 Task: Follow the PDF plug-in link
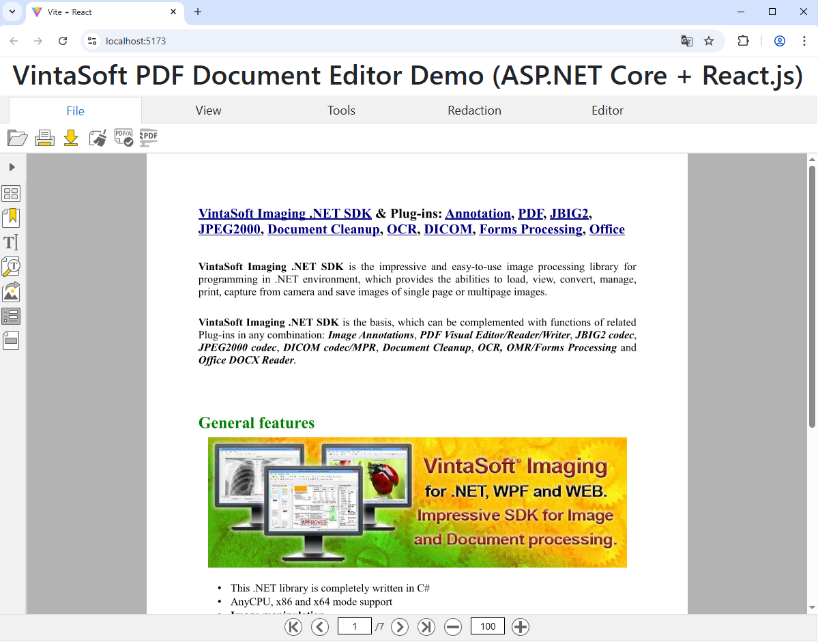(x=531, y=214)
